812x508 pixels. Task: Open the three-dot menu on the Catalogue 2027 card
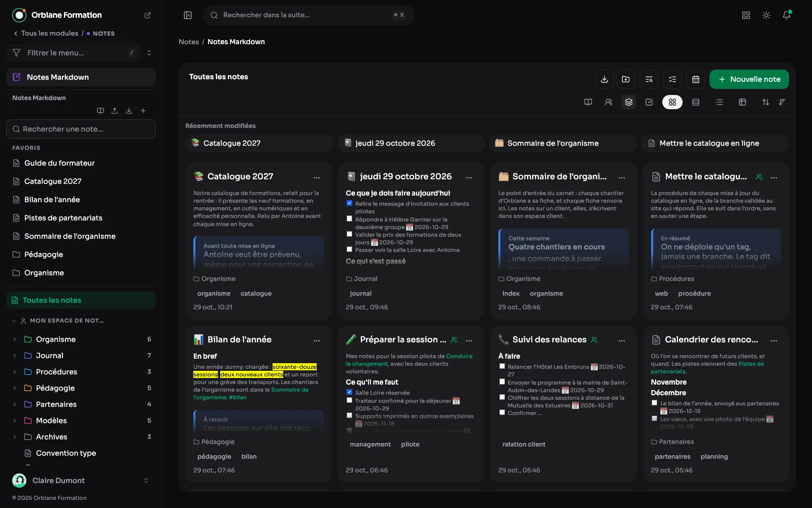pyautogui.click(x=317, y=177)
